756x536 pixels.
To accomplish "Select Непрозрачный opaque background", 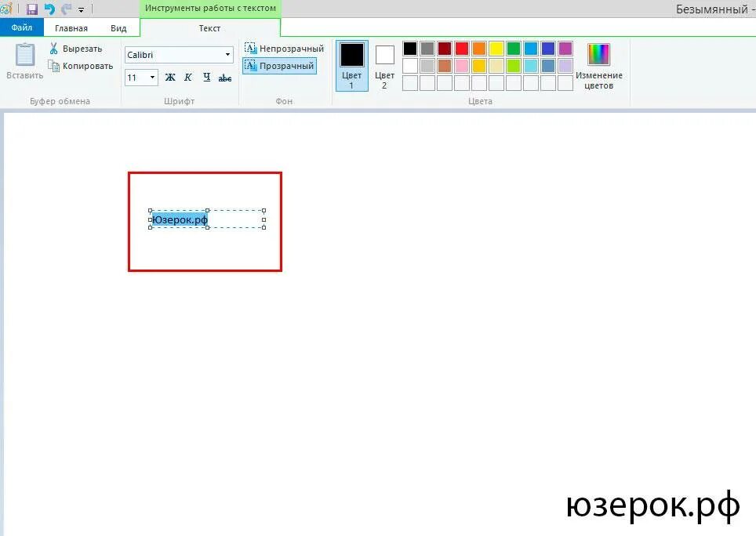I will point(284,48).
